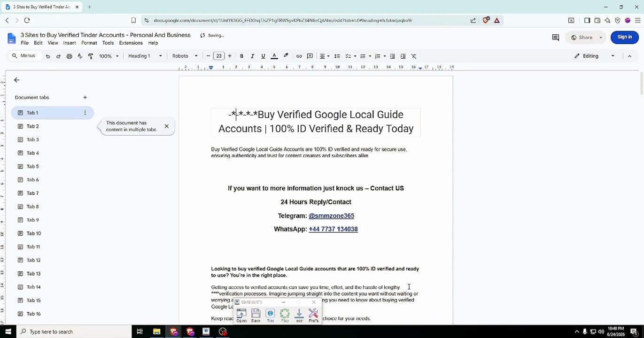
Task: Toggle the browser sidebar panel icon
Action: [x=587, y=21]
